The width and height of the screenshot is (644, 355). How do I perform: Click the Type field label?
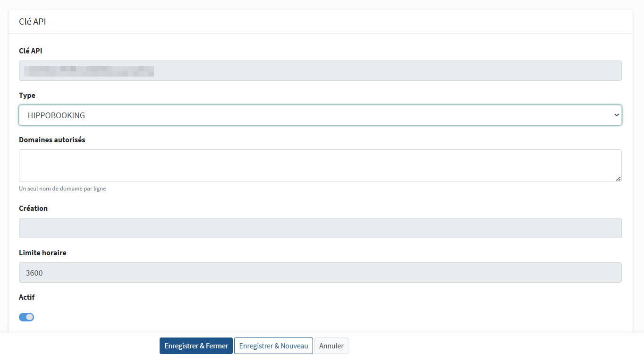click(x=27, y=95)
